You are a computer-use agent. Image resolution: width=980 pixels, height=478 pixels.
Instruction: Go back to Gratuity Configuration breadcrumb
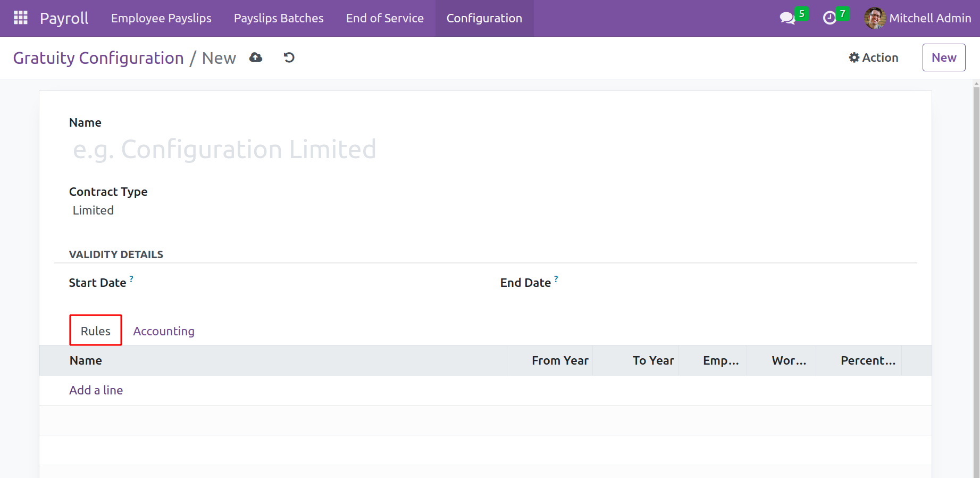tap(98, 58)
